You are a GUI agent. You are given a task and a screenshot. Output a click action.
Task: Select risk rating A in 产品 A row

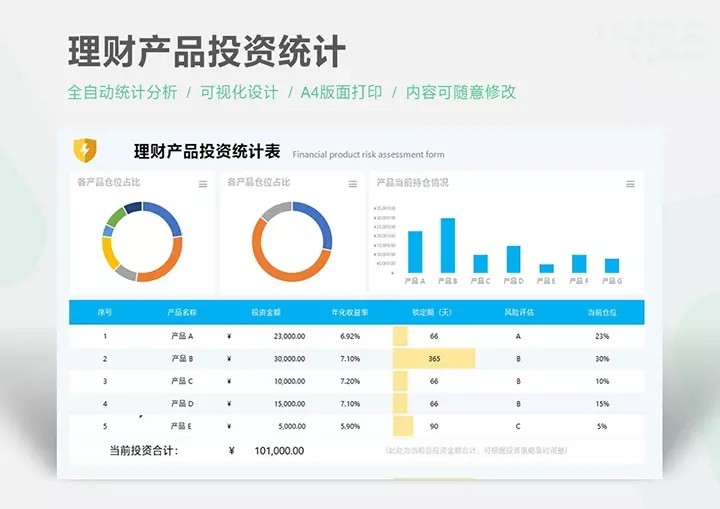click(x=518, y=336)
